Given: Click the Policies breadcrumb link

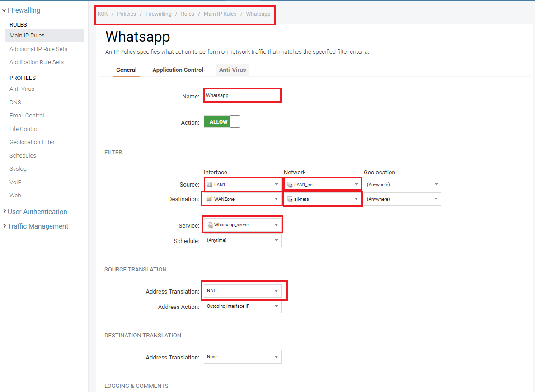Looking at the screenshot, I should coord(127,14).
